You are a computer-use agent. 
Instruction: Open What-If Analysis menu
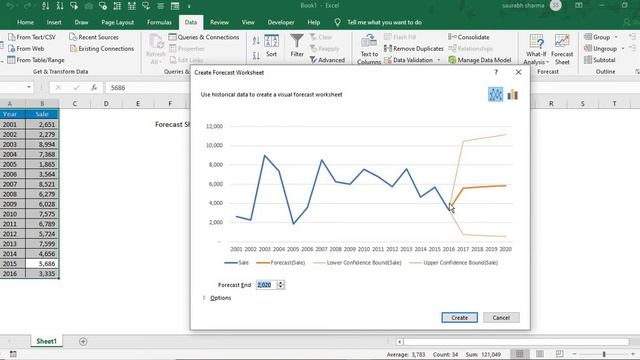[536, 49]
